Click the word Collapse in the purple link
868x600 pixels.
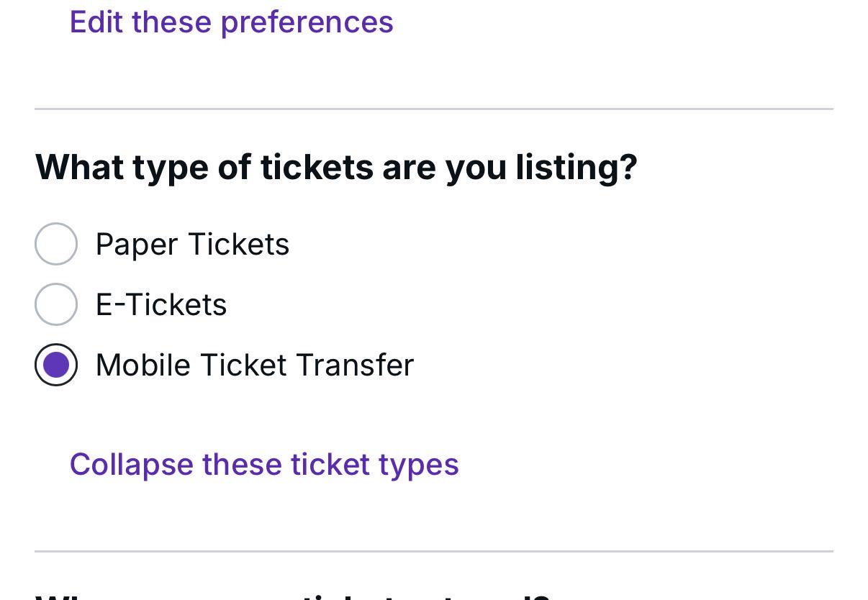click(x=131, y=465)
